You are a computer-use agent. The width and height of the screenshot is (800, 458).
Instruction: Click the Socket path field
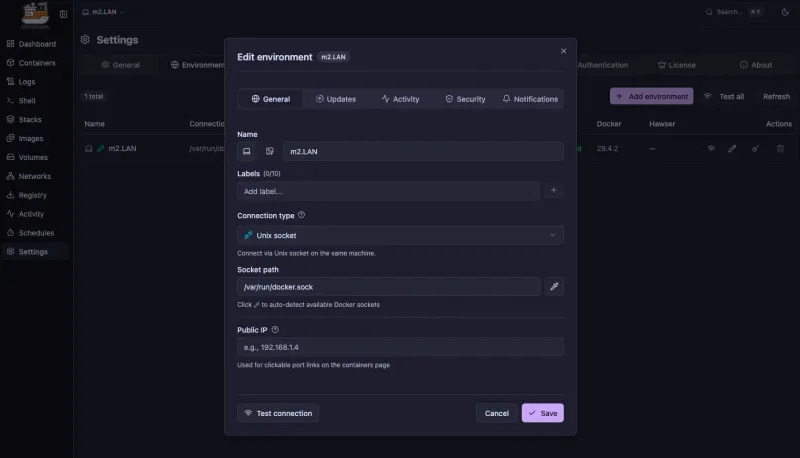pyautogui.click(x=388, y=287)
